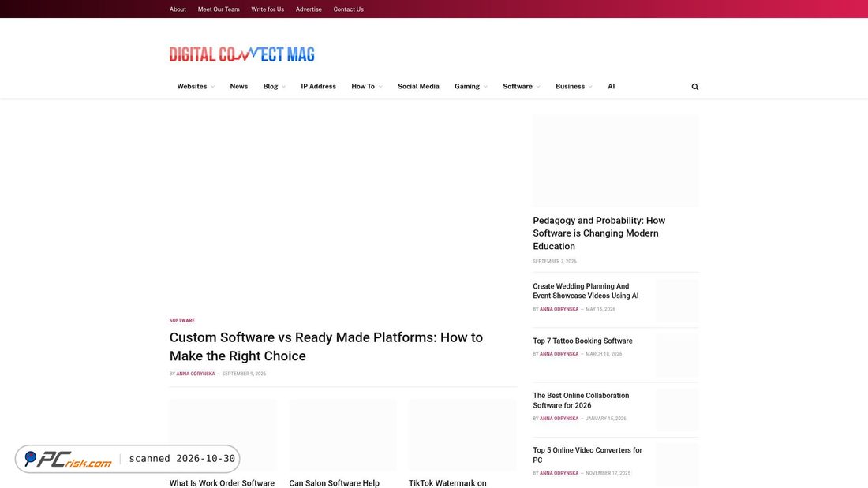Click the September 7, 2026 date text
The image size is (868, 488).
(554, 261)
